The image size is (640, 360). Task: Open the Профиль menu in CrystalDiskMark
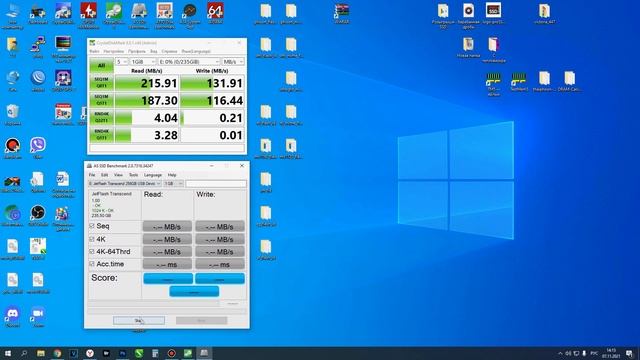[137, 51]
